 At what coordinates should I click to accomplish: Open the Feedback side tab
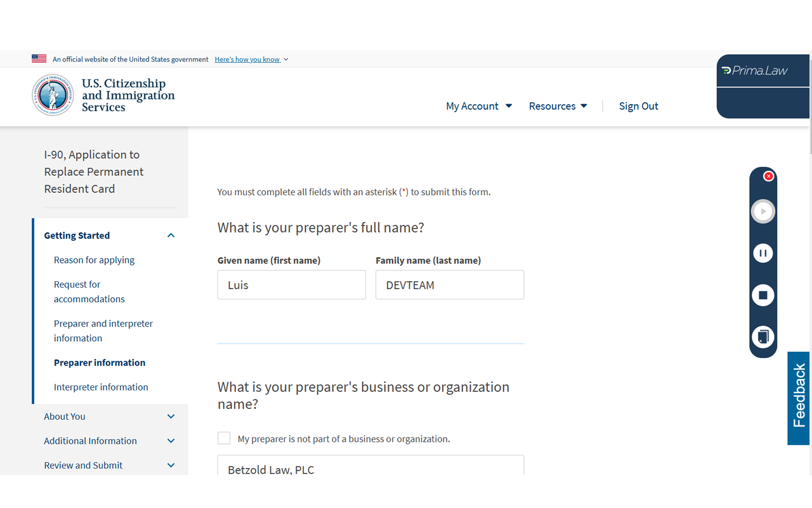pos(799,398)
